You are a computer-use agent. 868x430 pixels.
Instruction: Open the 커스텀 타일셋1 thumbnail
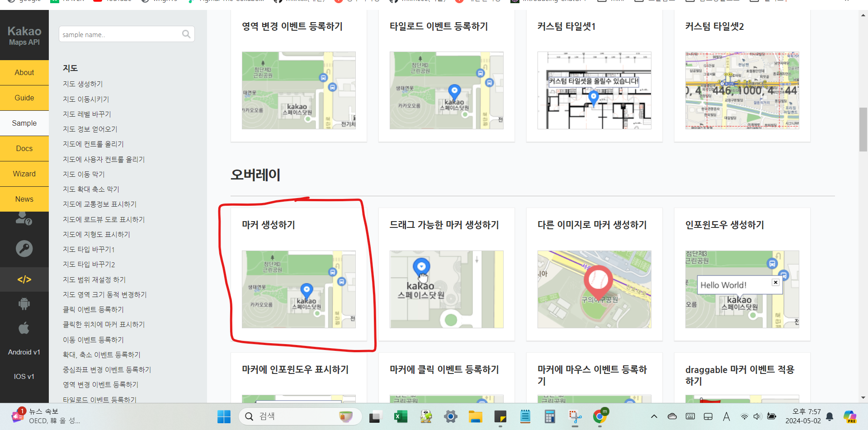[x=594, y=90]
